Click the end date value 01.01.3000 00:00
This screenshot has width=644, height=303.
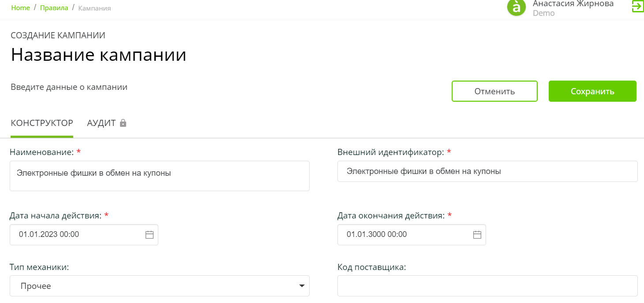pyautogui.click(x=377, y=235)
